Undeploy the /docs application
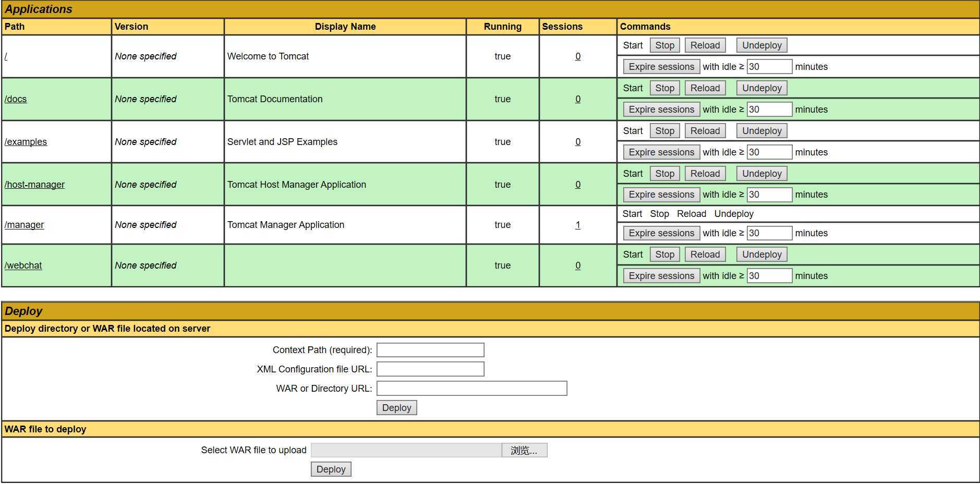Screen dimensions: 980x484 (762, 88)
